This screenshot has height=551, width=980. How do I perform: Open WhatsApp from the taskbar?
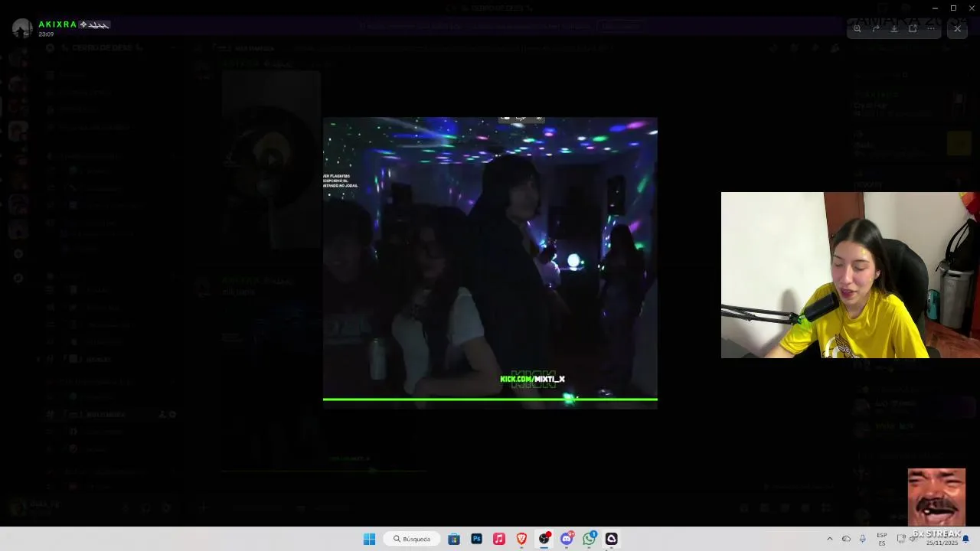589,539
